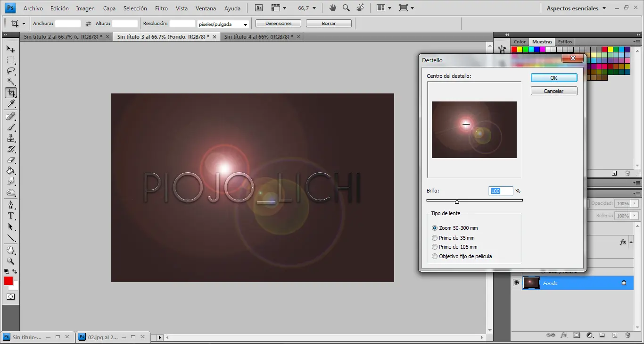Click the Brillo slider handle
This screenshot has height=344, width=644.
click(457, 201)
